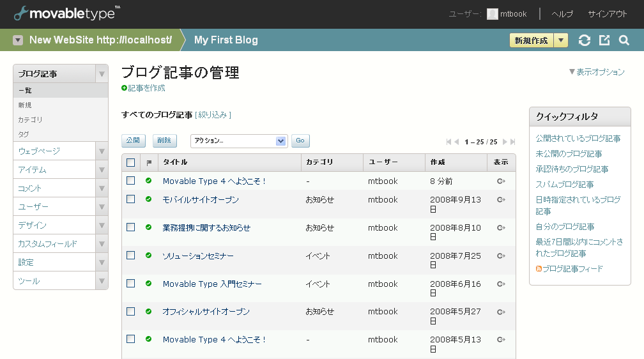Go to first page arrow in pagination

448,142
